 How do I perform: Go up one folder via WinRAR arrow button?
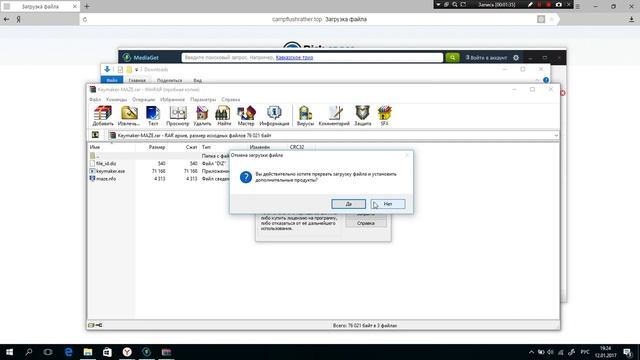pyautogui.click(x=95, y=135)
